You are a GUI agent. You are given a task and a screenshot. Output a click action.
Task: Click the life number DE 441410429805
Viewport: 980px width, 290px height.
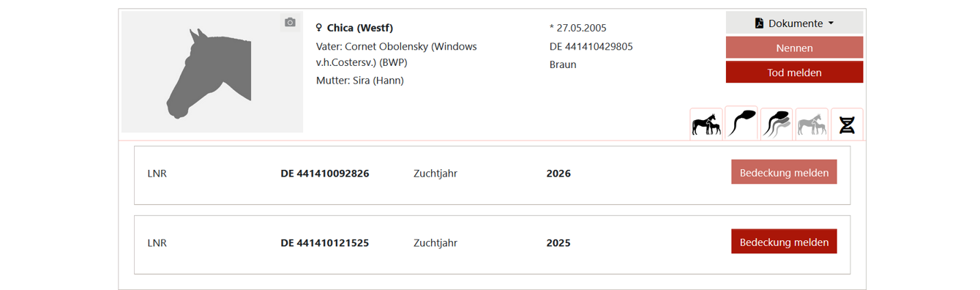point(591,46)
